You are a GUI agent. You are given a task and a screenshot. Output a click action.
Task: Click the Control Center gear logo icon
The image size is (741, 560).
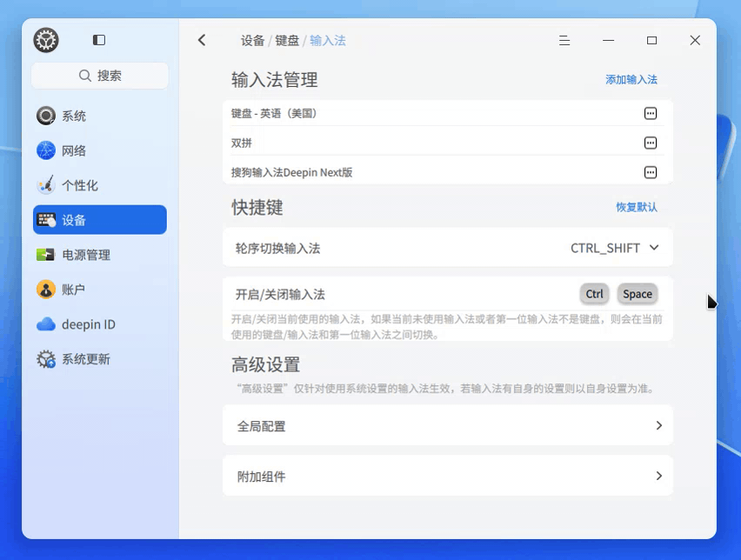click(x=46, y=40)
